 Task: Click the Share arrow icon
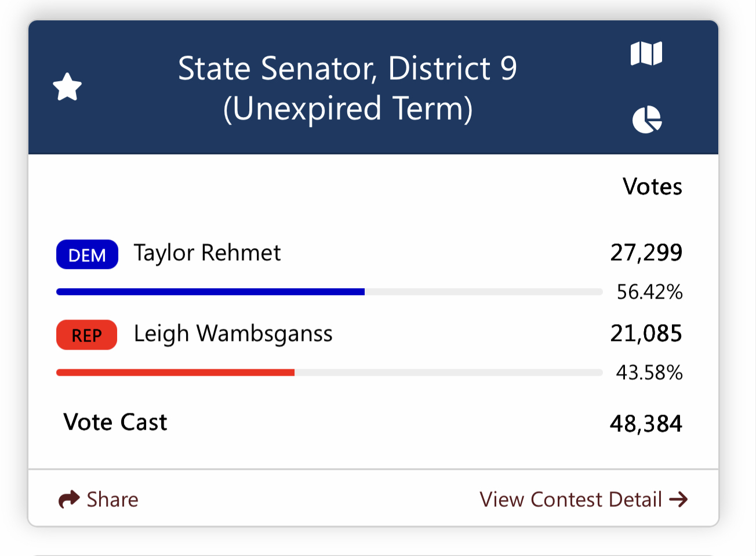(x=69, y=499)
